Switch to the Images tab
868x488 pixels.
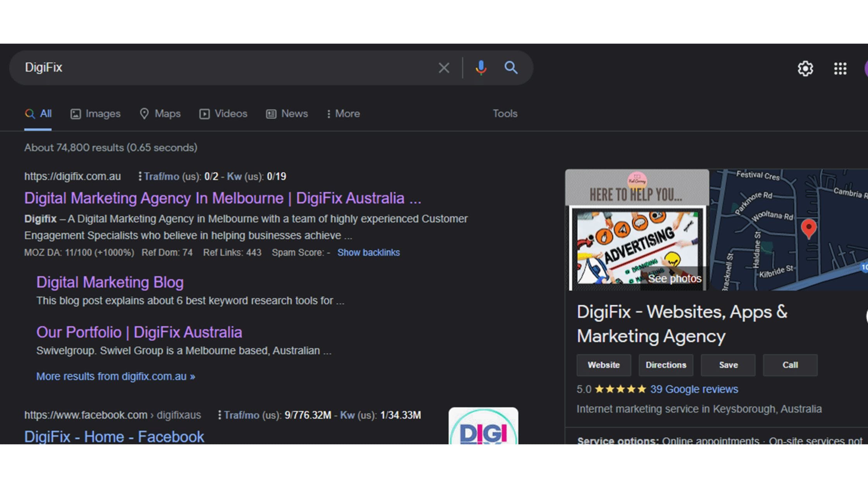[95, 113]
